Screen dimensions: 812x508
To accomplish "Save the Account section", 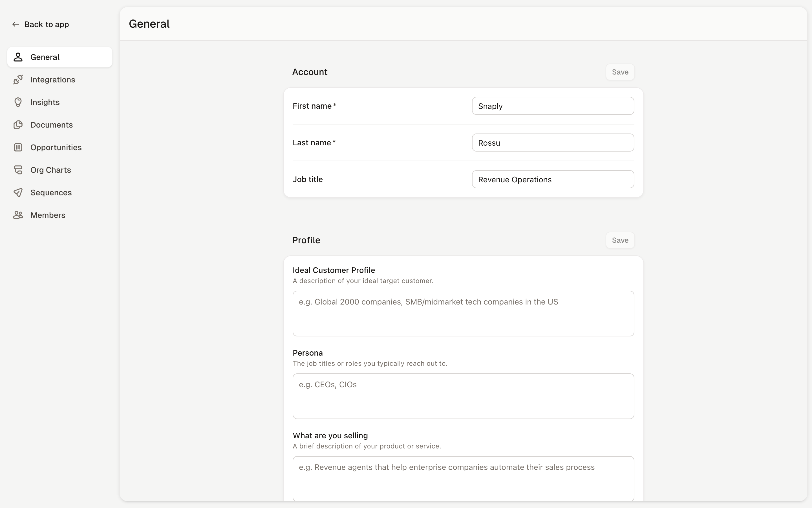I will (620, 72).
